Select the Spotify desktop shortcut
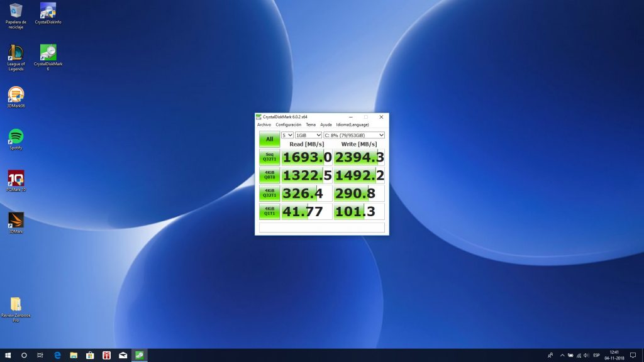The width and height of the screenshot is (644, 362). coord(16,140)
